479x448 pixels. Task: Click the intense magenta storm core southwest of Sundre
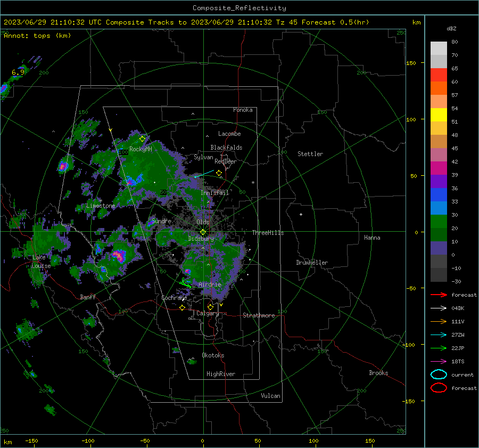119,256
